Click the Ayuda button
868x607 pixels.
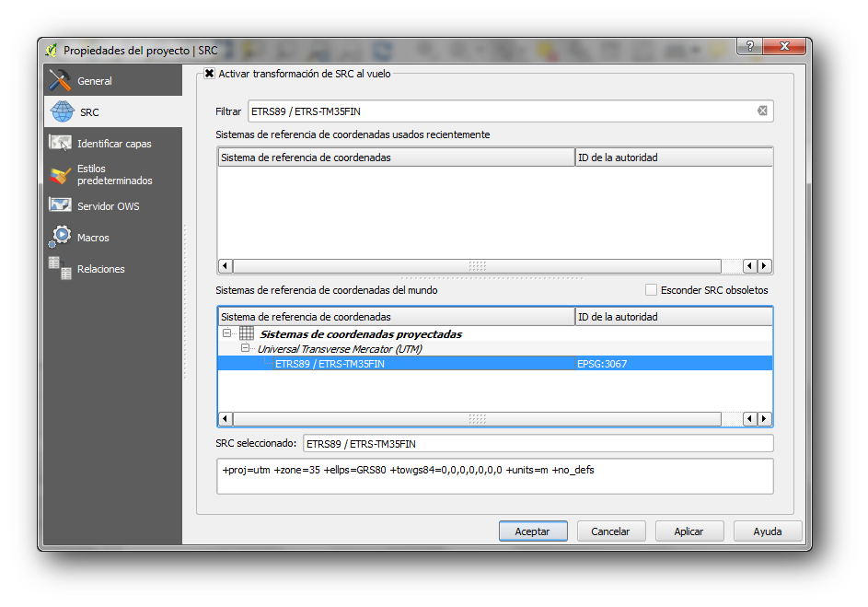point(768,531)
